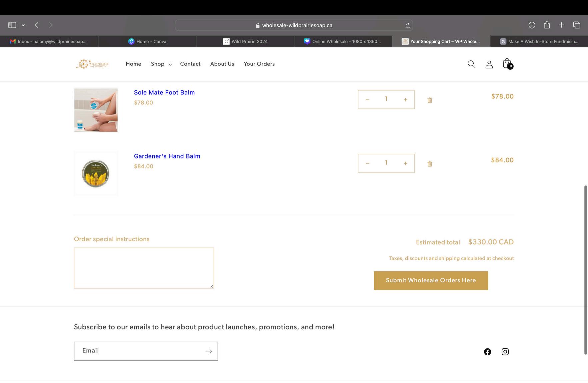Open the Sole Mate Foot Balm product link

point(164,92)
